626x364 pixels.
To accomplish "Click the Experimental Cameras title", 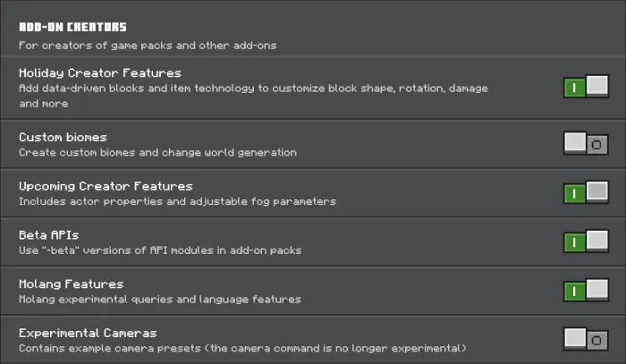I will pyautogui.click(x=88, y=333).
